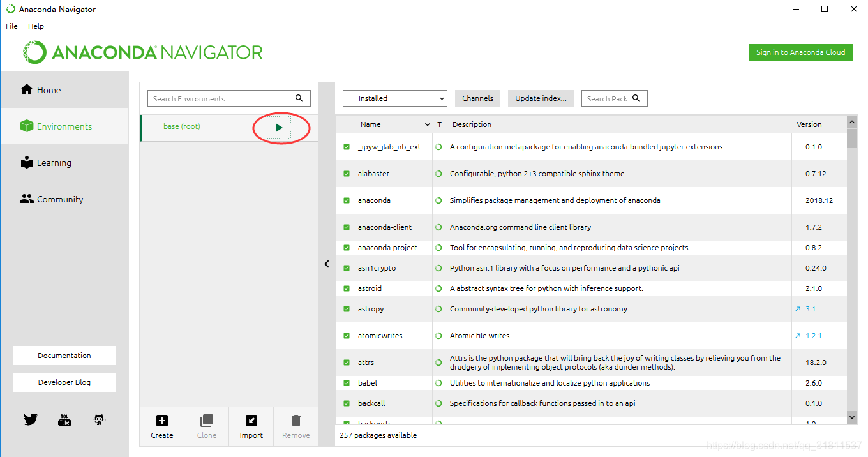
Task: Open the Developer Blog button
Action: click(x=64, y=382)
